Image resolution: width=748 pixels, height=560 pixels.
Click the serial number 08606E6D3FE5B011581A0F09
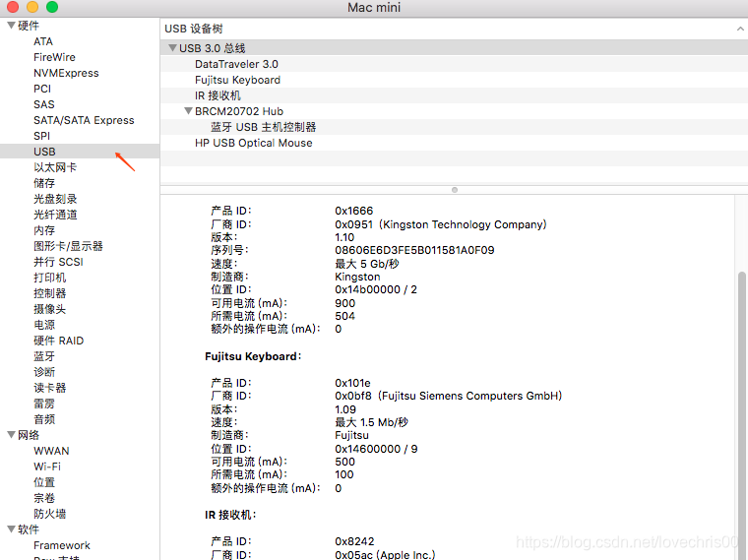coord(414,250)
